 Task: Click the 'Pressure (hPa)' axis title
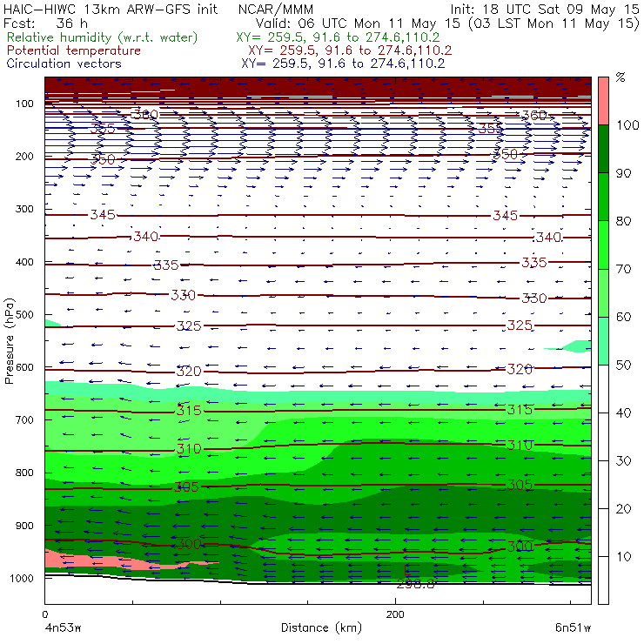tap(9, 341)
